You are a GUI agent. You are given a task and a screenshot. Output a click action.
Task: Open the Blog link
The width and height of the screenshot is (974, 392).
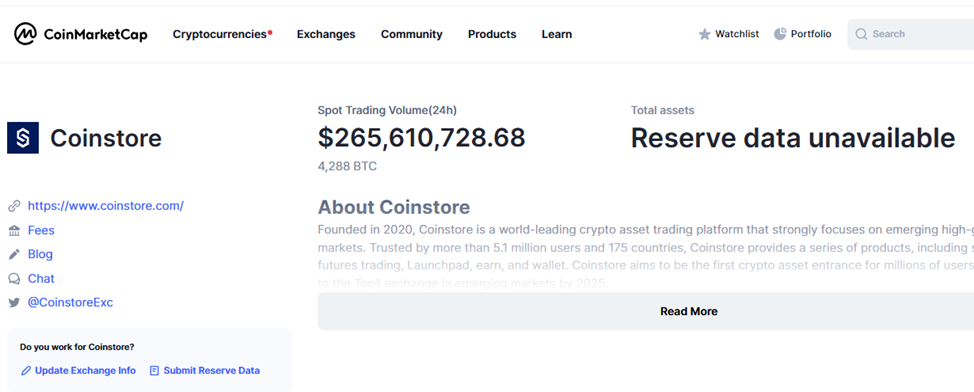pyautogui.click(x=40, y=254)
